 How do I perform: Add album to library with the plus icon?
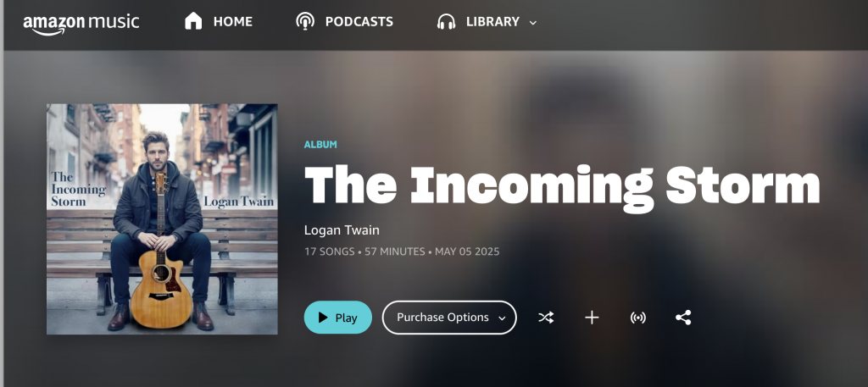click(x=592, y=318)
